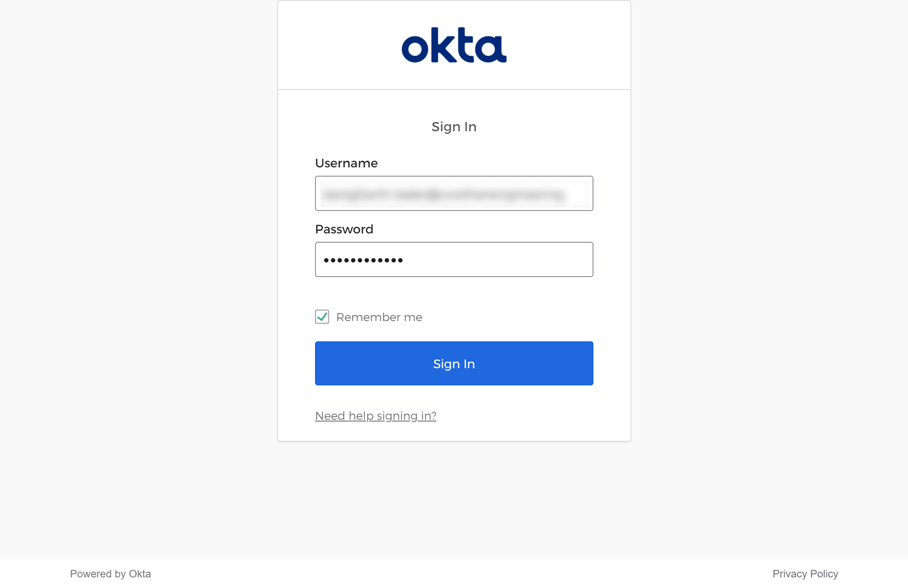Open the Need help signing in? link

click(x=375, y=416)
